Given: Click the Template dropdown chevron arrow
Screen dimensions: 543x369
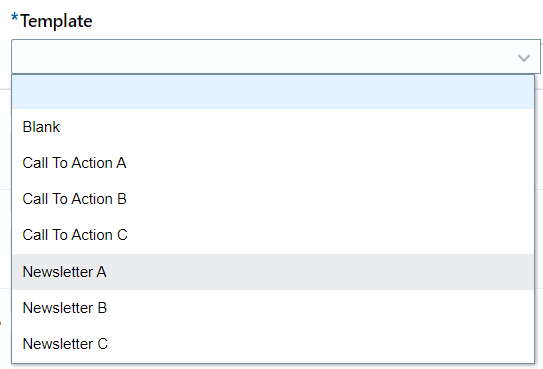Looking at the screenshot, I should (x=524, y=57).
